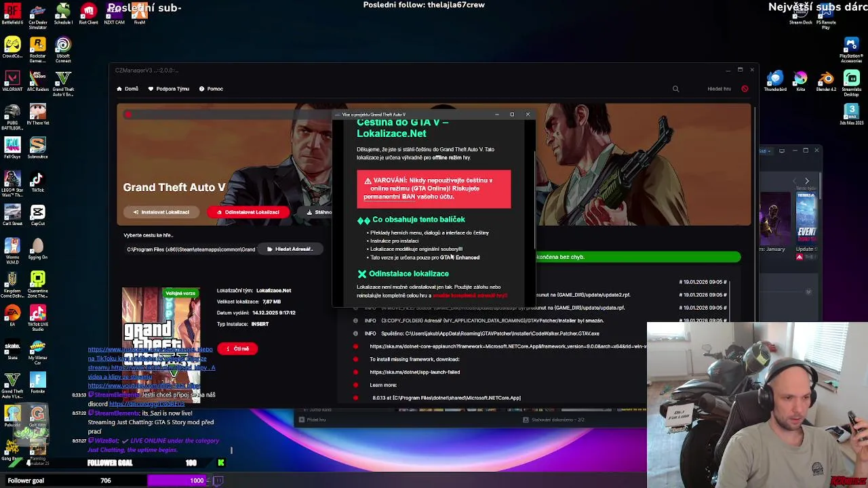
Task: Launch the Riot Client desktop shortcut
Action: coord(88,14)
